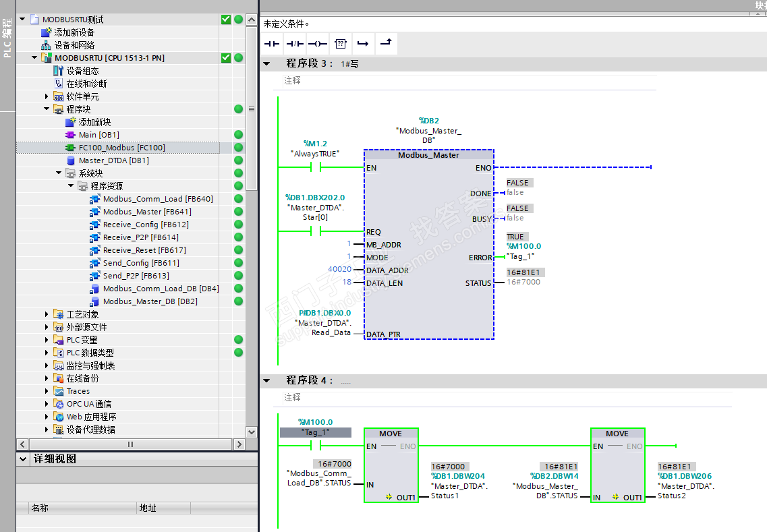Collapse the Detail view panel

[x=22, y=459]
